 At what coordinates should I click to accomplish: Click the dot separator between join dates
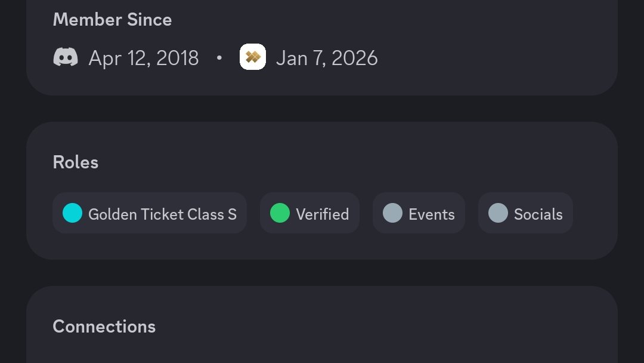(x=219, y=58)
